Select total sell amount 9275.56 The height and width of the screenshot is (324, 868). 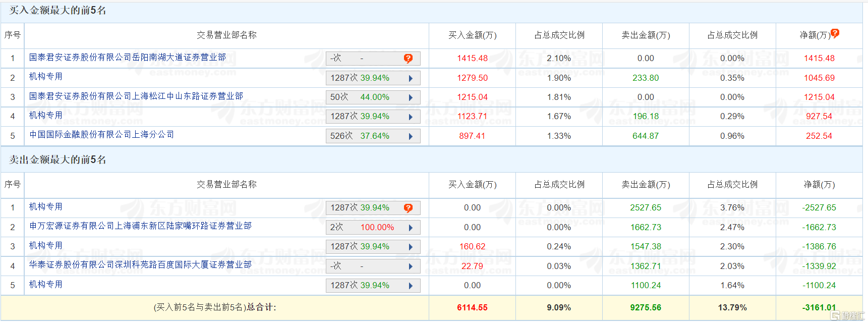646,307
